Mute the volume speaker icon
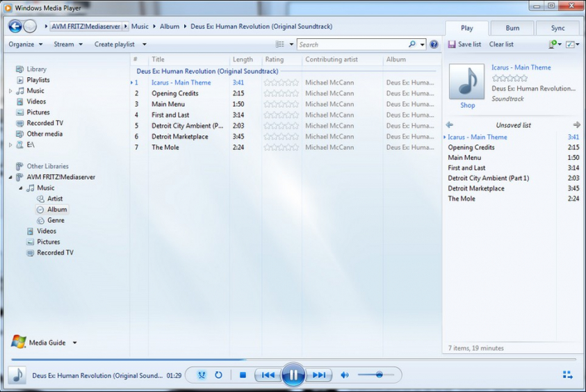This screenshot has height=392, width=586. click(344, 375)
